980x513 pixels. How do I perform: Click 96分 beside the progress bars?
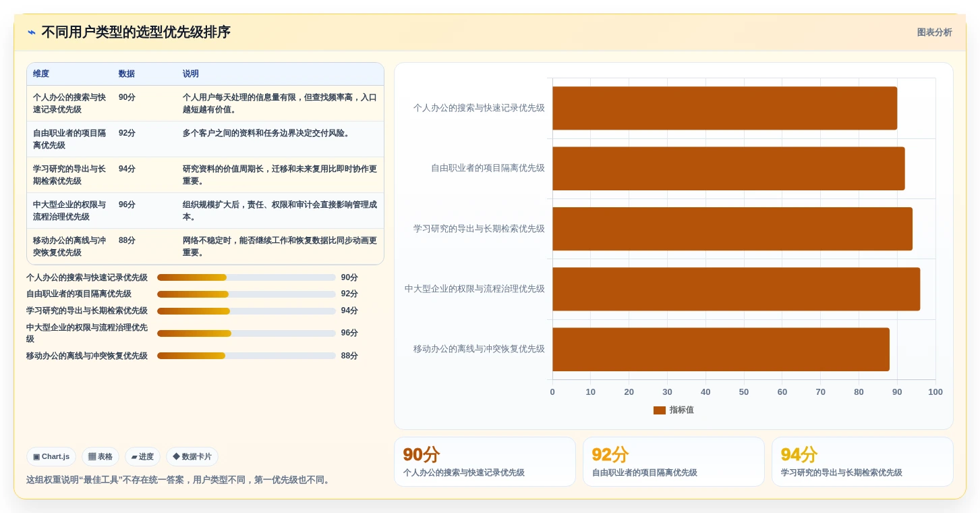349,333
